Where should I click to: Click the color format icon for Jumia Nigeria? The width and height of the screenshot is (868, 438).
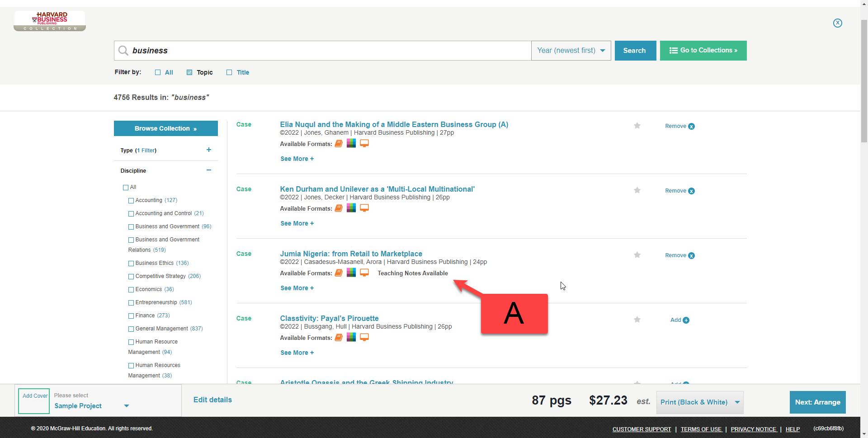(x=351, y=273)
